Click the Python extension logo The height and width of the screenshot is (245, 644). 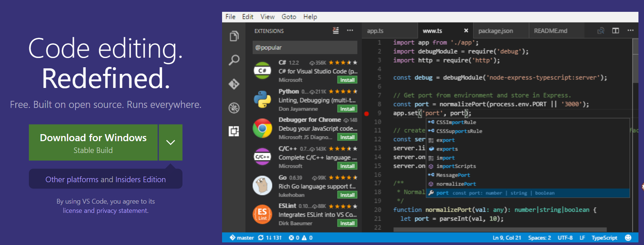coord(262,99)
